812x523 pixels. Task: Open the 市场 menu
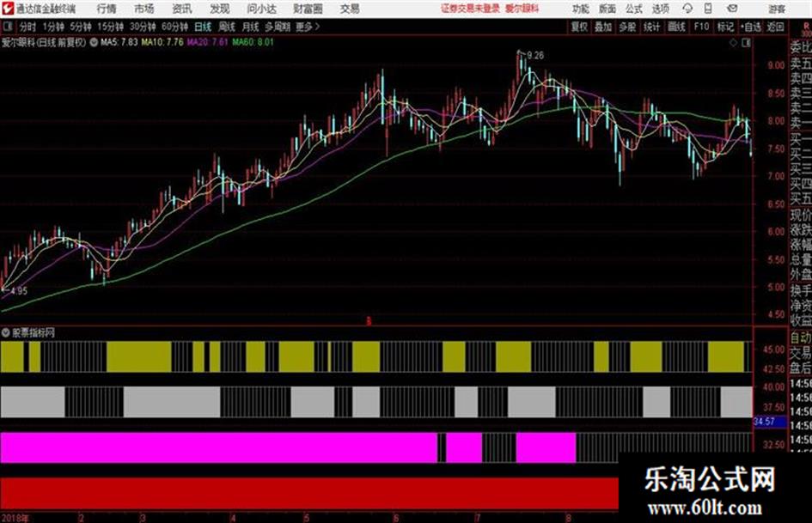point(144,9)
